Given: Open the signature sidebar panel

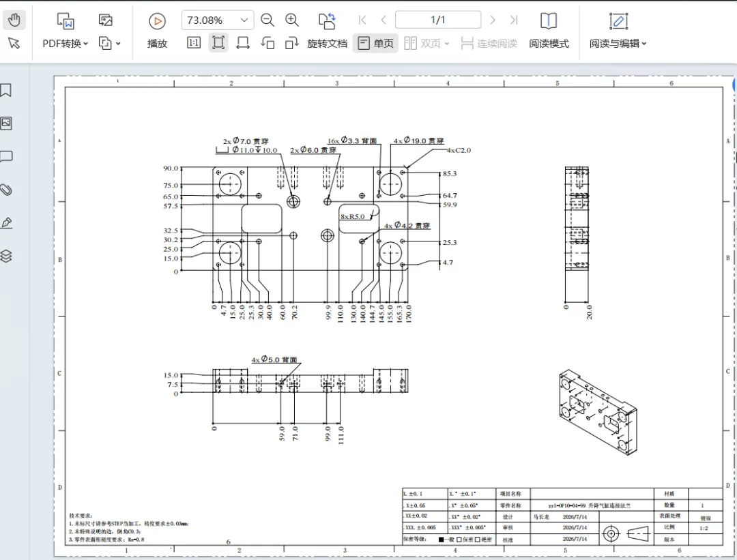Looking at the screenshot, I should [6, 222].
